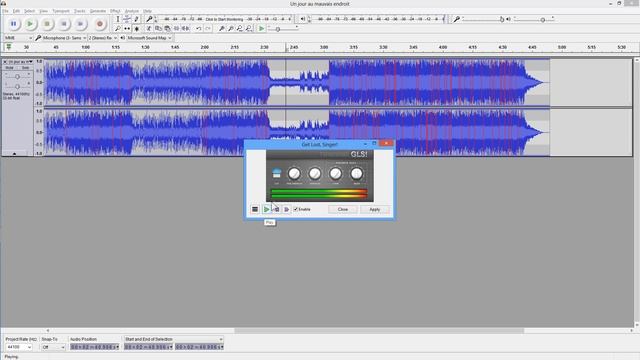The width and height of the screenshot is (640, 360).
Task: Open the track name dropdown menu
Action: click(20, 62)
